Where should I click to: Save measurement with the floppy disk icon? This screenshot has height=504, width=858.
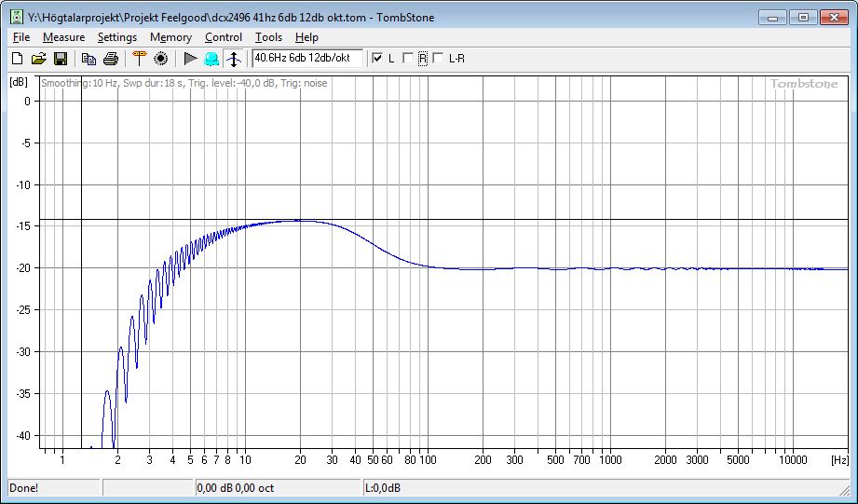60,59
